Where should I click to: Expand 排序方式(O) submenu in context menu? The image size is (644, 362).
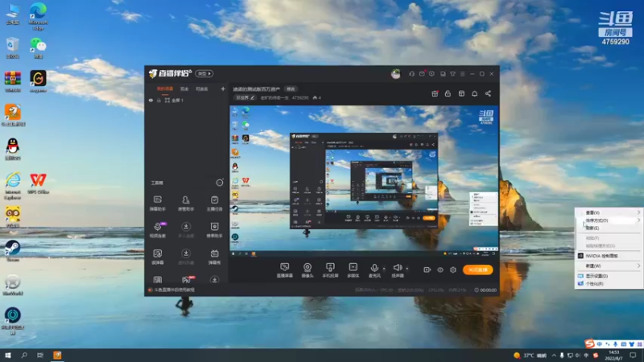[x=609, y=220]
